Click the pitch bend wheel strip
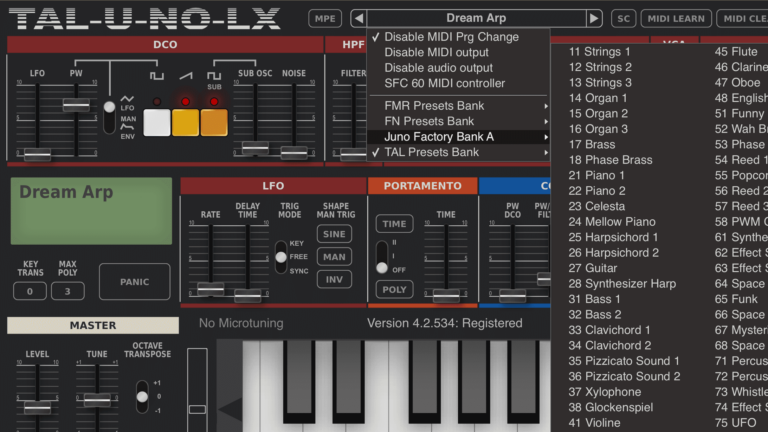This screenshot has height=432, width=768. pos(197,389)
